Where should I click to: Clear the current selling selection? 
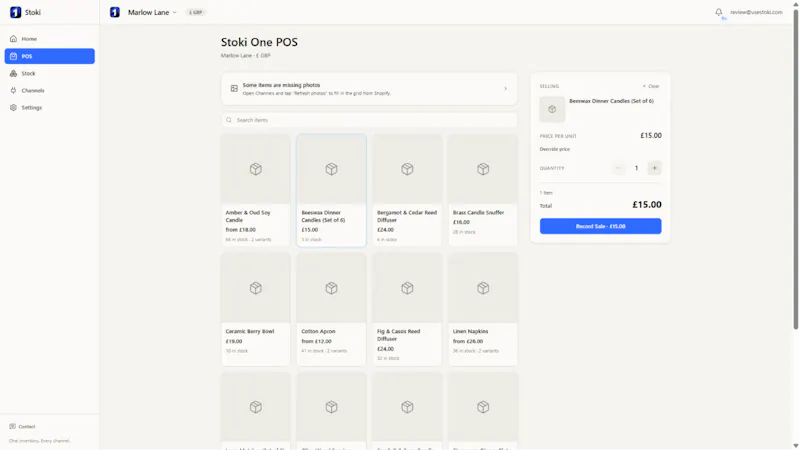click(651, 86)
